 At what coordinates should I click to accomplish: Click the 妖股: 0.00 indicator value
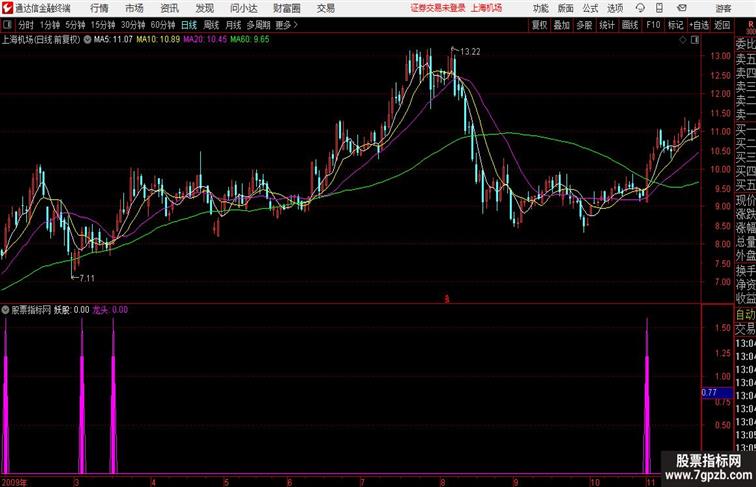71,310
